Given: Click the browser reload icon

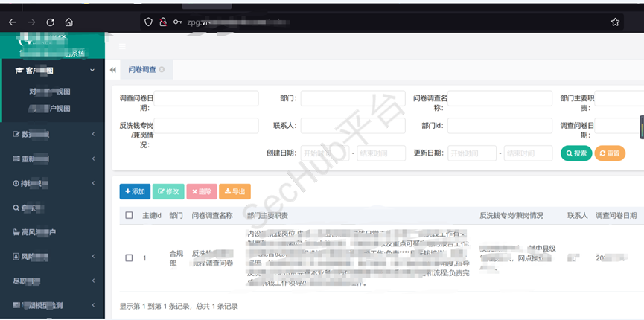Looking at the screenshot, I should (50, 22).
